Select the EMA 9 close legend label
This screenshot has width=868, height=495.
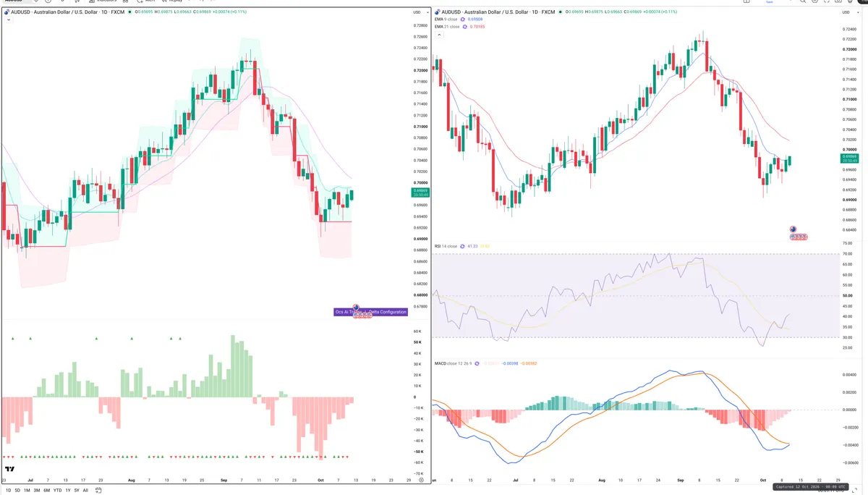[x=446, y=20]
